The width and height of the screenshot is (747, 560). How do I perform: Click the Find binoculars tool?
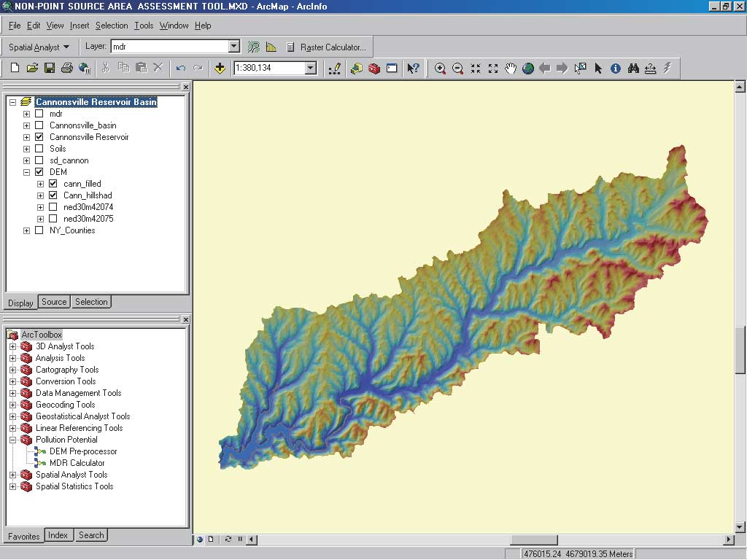pyautogui.click(x=633, y=69)
